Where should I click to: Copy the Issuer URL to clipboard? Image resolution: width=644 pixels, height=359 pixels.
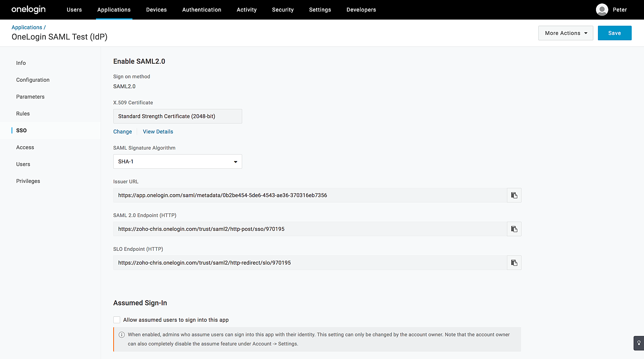point(514,195)
